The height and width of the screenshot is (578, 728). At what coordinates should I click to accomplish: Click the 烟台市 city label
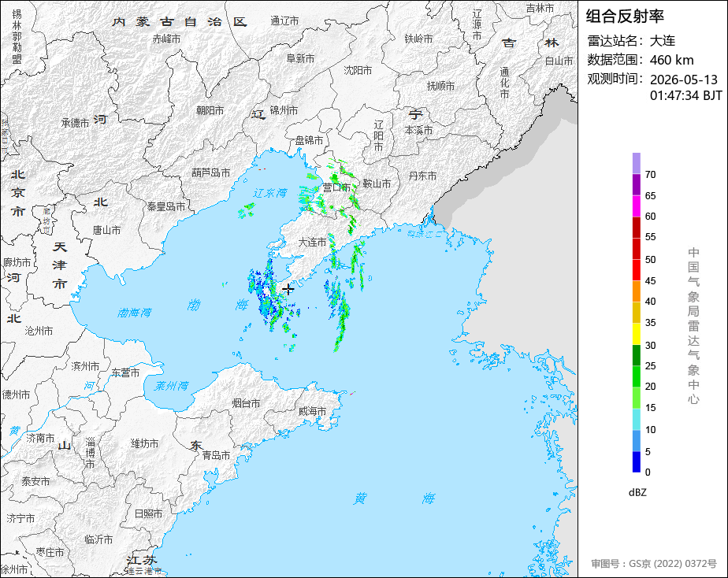pyautogui.click(x=246, y=403)
